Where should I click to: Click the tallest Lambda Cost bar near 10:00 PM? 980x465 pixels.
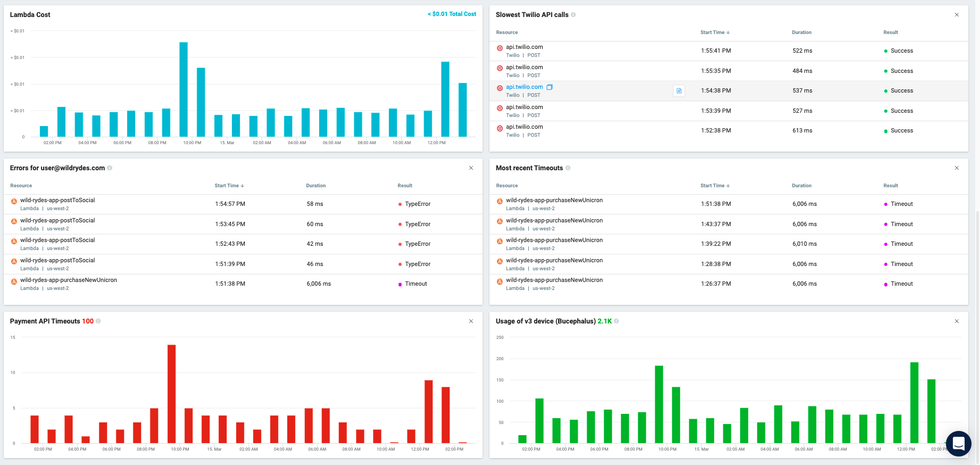click(184, 89)
